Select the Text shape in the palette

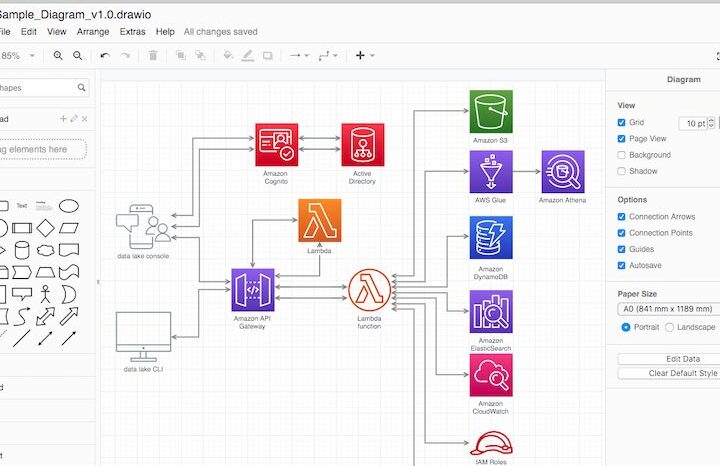[22, 206]
